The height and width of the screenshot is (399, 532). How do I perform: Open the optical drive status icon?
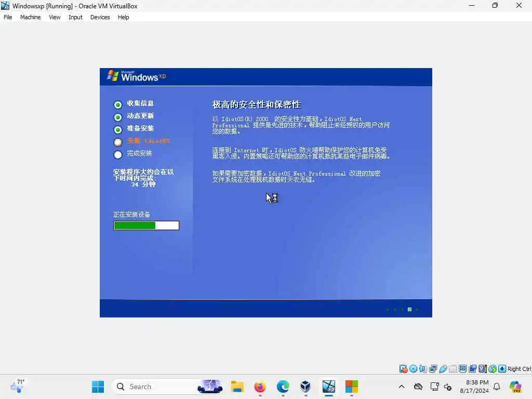[x=413, y=369]
